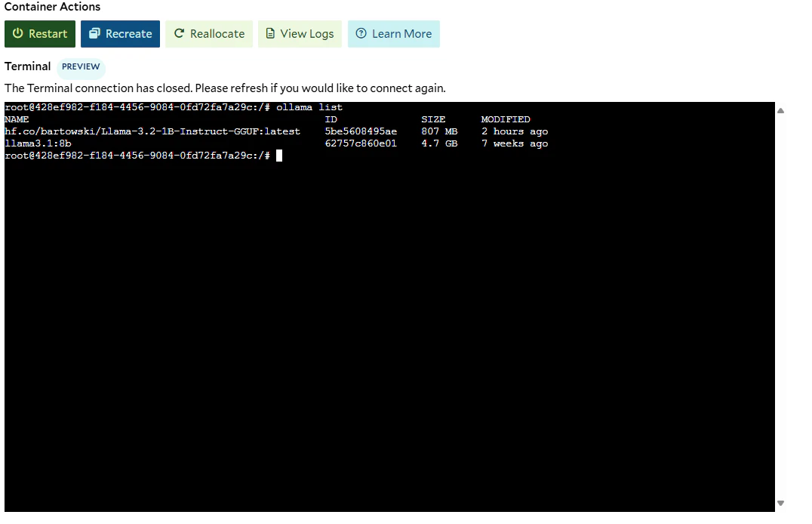Click the ID 5be5608495ae
Screen dimensions: 812x524
[361, 131]
